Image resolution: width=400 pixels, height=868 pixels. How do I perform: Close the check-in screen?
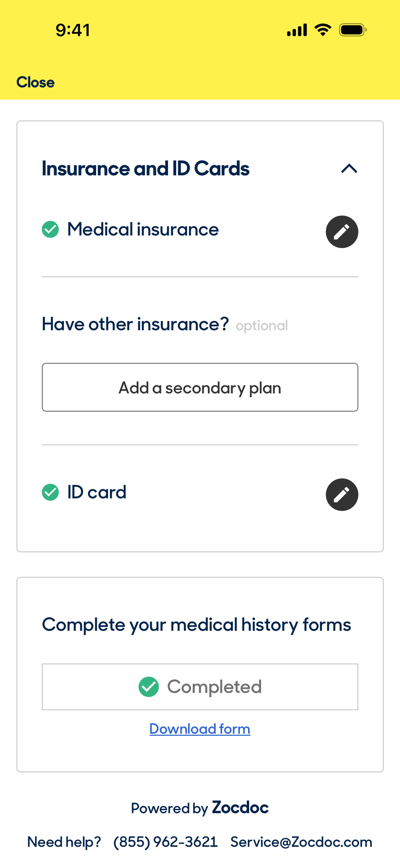pos(35,82)
